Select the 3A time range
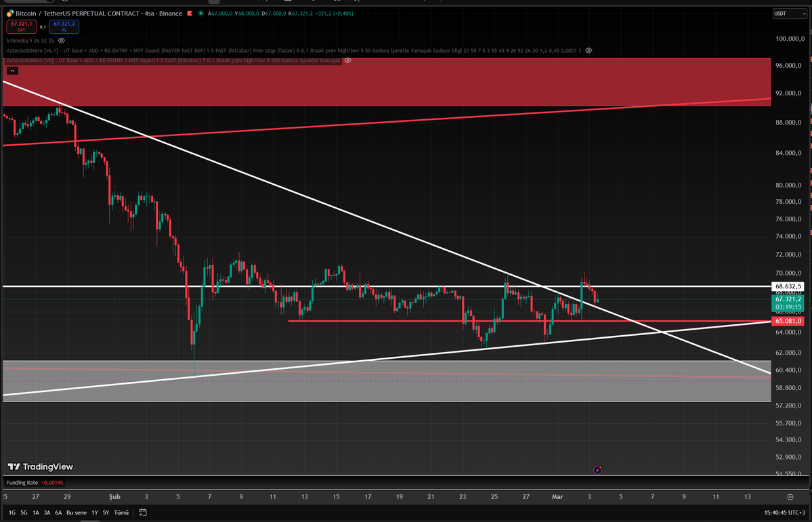This screenshot has width=812, height=522. point(47,513)
